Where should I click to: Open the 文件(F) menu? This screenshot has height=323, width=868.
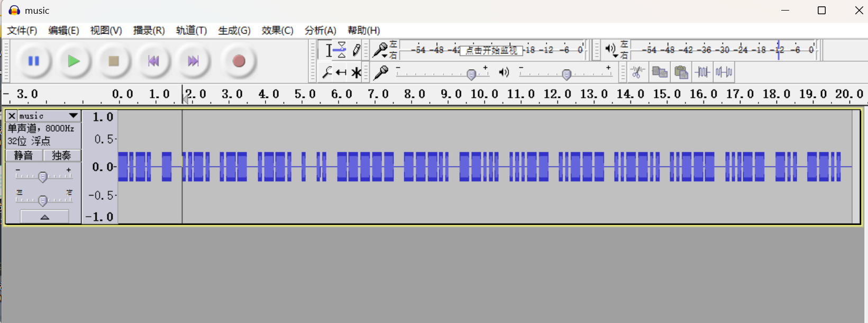click(22, 31)
